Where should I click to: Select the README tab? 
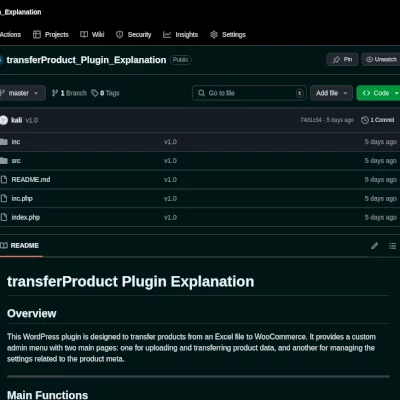tap(20, 246)
